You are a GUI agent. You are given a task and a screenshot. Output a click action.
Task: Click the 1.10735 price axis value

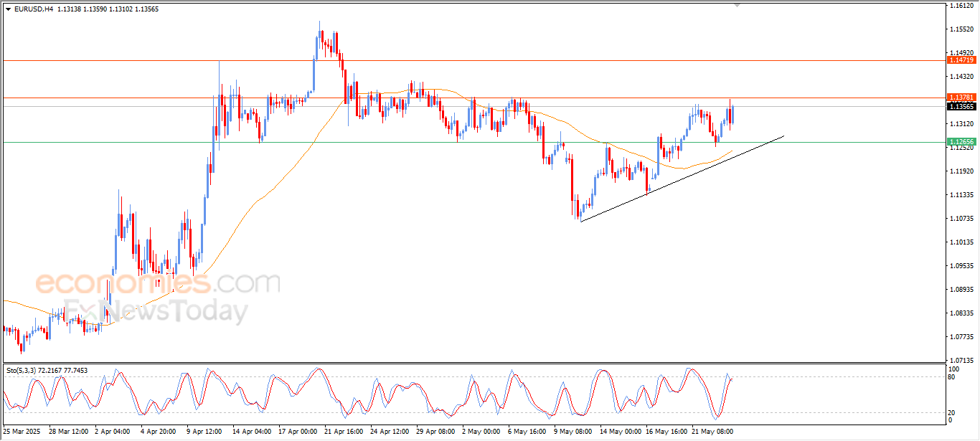point(961,219)
